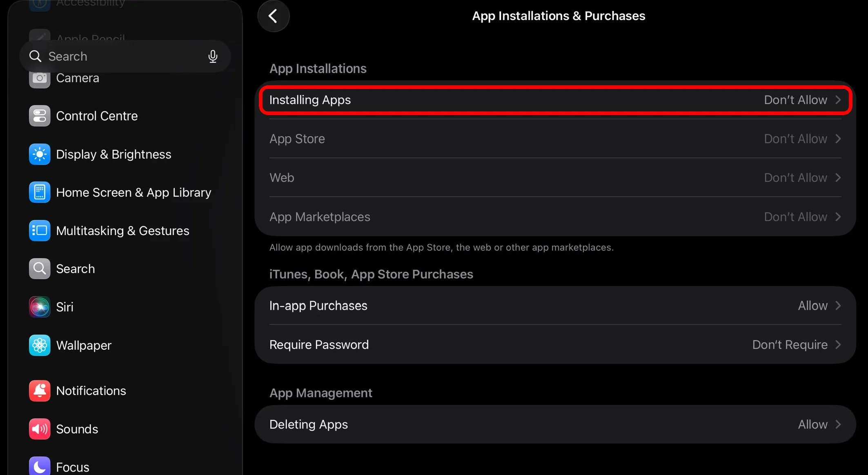Tap the grey Search sidebar icon
Viewport: 868px width, 475px height.
pyautogui.click(x=40, y=269)
